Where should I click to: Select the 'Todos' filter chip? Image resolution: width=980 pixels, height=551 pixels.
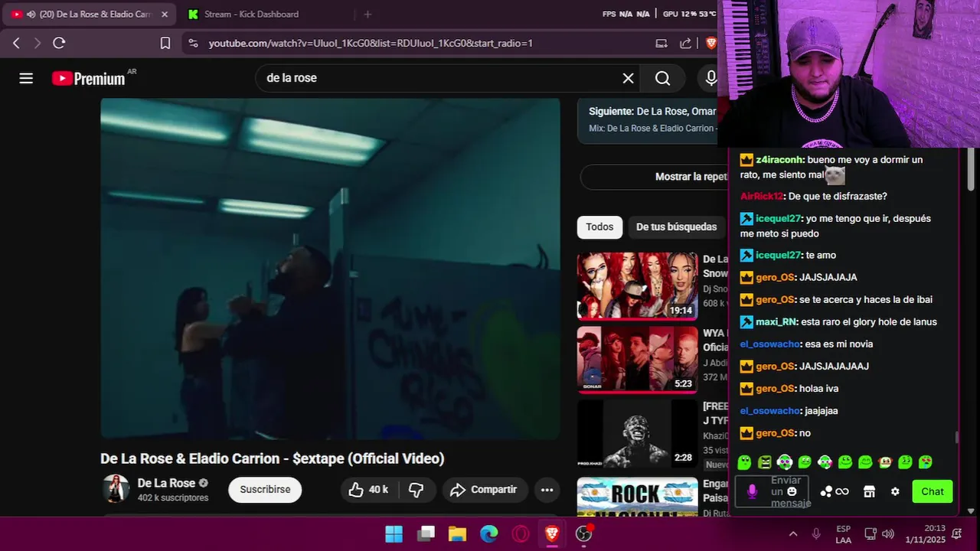(x=599, y=227)
